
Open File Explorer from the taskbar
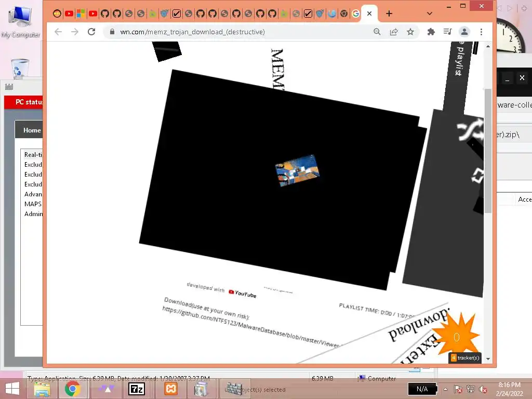(x=43, y=389)
